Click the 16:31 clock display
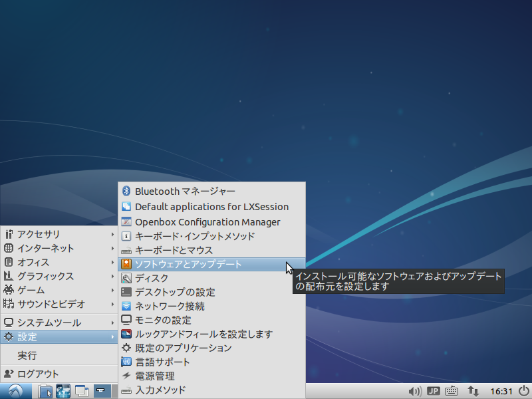Image resolution: width=532 pixels, height=399 pixels. (502, 391)
